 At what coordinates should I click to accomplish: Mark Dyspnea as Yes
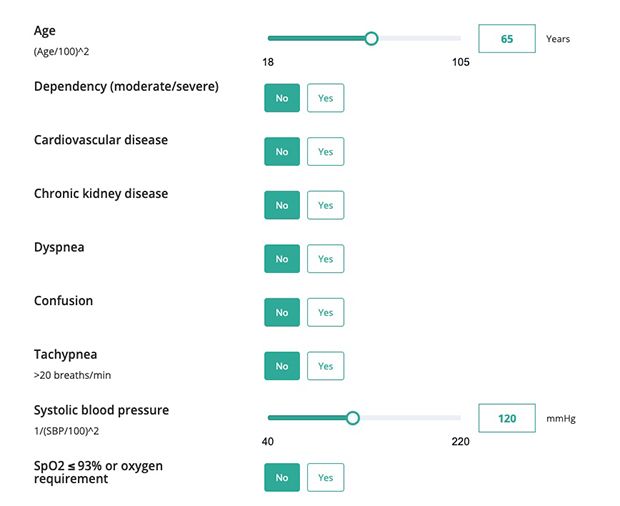click(x=325, y=259)
